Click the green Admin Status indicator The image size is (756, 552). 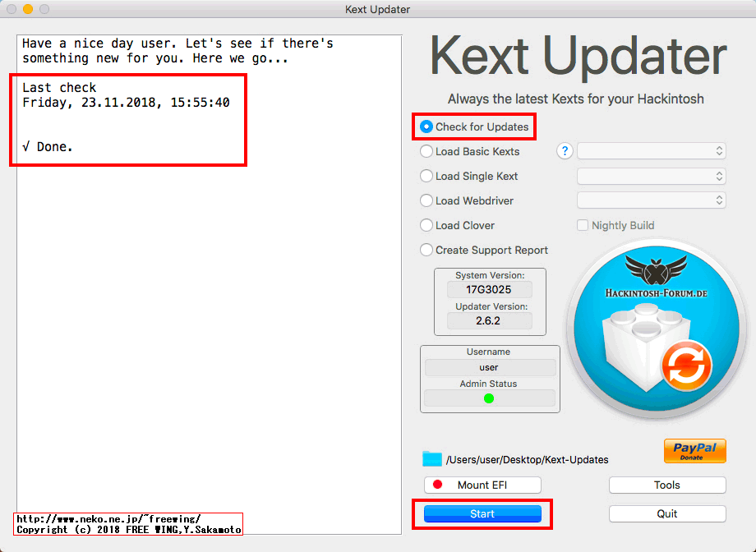(490, 398)
